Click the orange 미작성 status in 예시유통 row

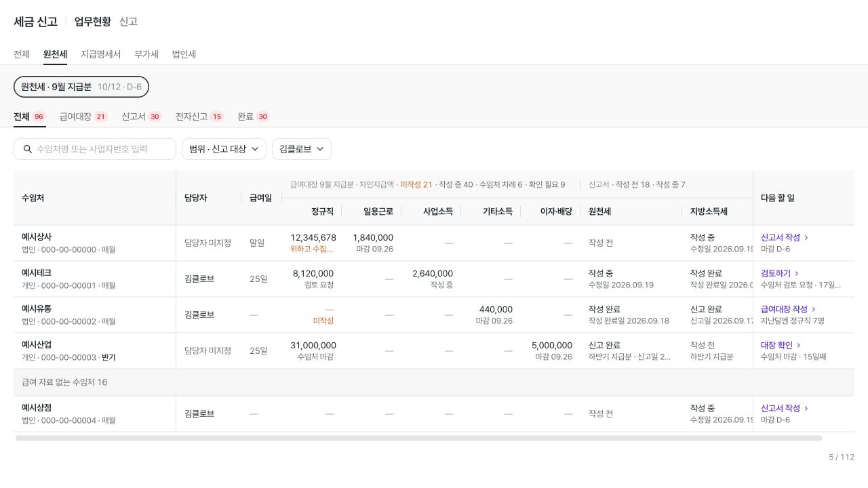click(x=323, y=321)
